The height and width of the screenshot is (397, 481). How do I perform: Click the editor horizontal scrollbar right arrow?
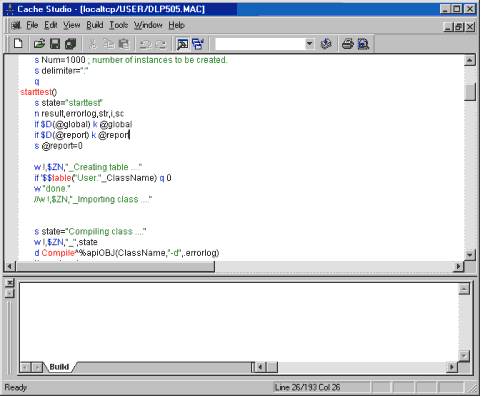459,266
